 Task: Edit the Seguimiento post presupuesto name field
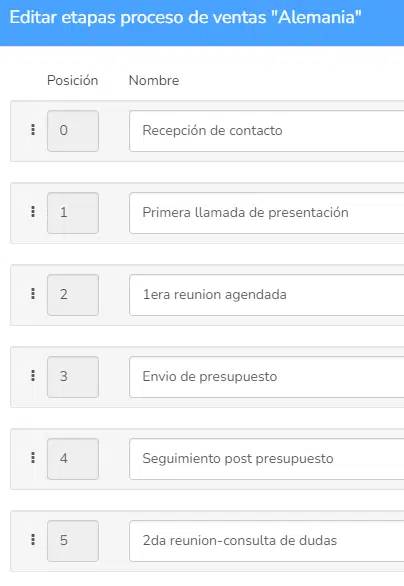pos(266,459)
